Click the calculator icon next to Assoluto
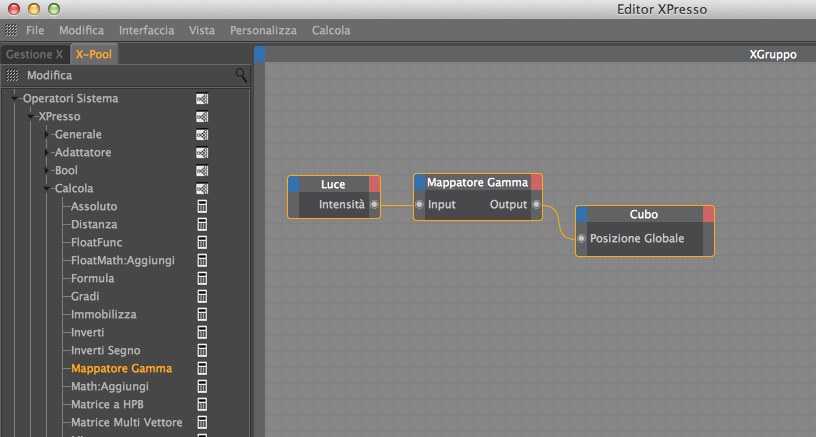816x437 pixels. pyautogui.click(x=202, y=207)
